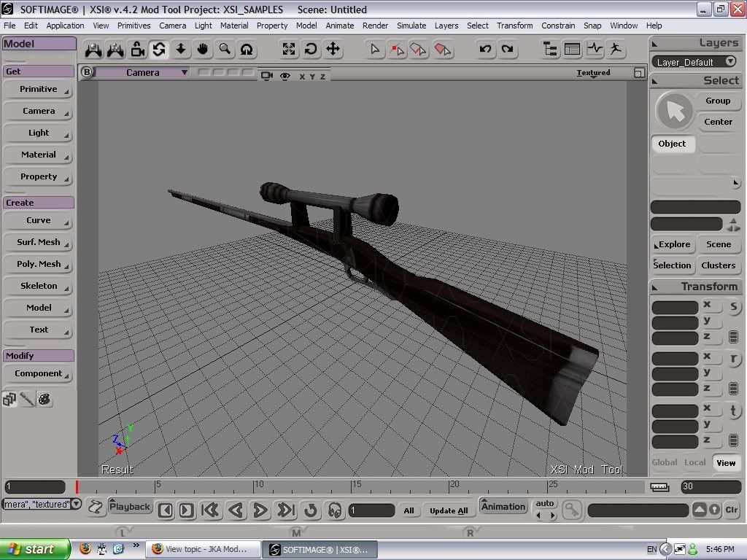Viewport: 747px width, 560px height.
Task: Open the Windows start button
Action: pyautogui.click(x=34, y=549)
